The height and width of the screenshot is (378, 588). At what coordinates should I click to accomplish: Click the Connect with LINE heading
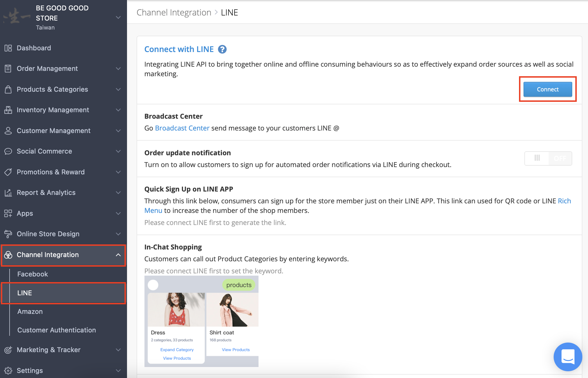tap(179, 49)
